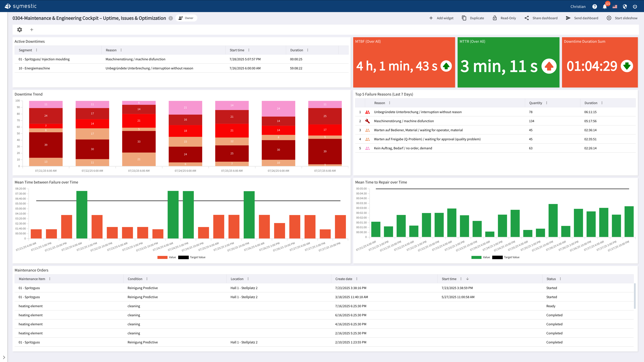
Task: Expand the left sidebar chevron
Action: click(x=4, y=357)
